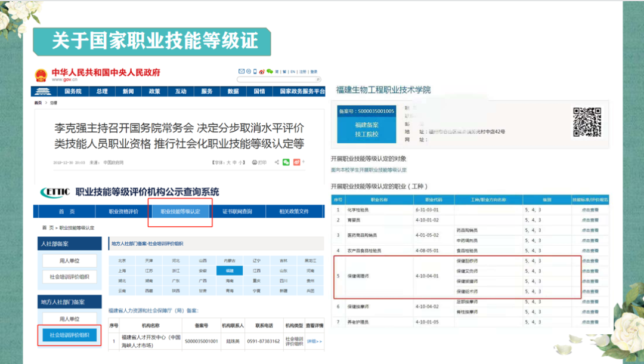Click highlighted 社会培训评价组织 button
Image resolution: width=644 pixels, height=364 pixels.
pos(69,335)
